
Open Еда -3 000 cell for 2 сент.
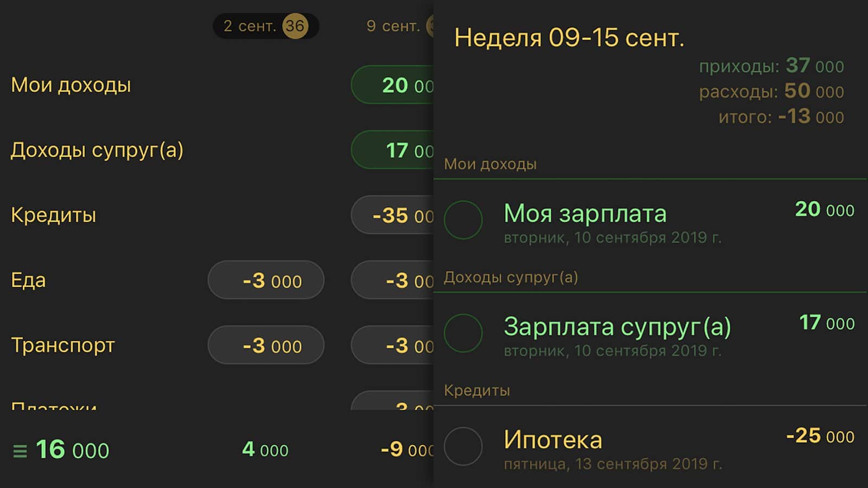(x=266, y=280)
